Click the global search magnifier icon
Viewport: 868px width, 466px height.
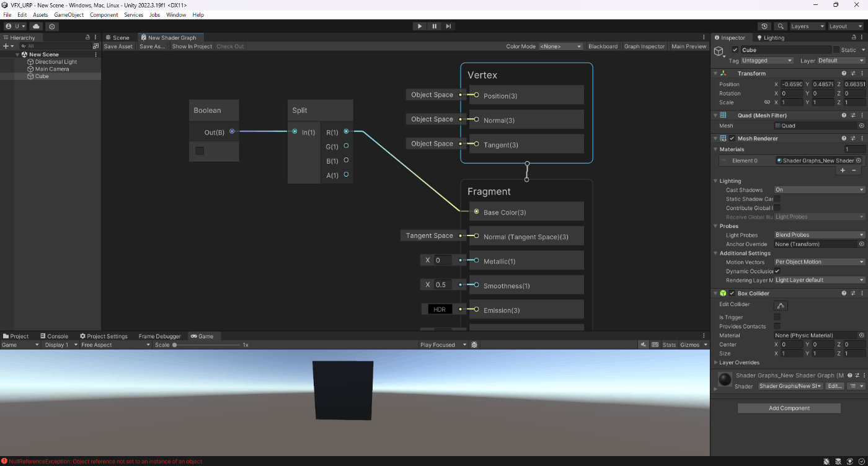[x=781, y=26]
